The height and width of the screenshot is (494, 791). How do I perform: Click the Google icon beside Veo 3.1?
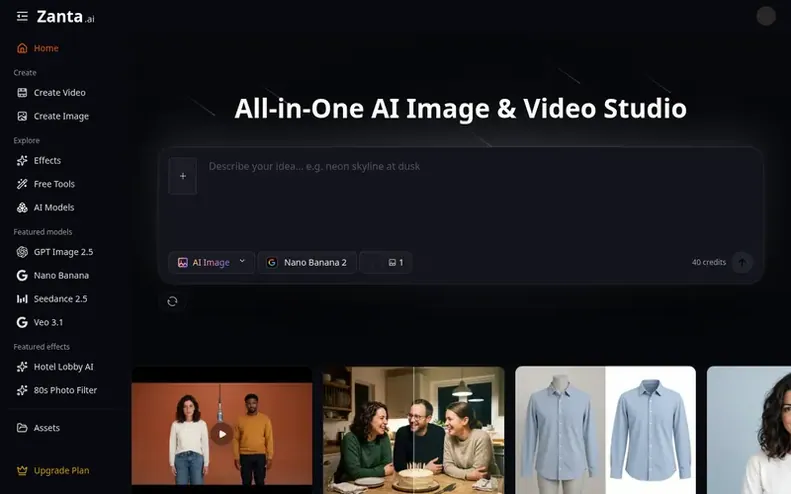(x=22, y=322)
